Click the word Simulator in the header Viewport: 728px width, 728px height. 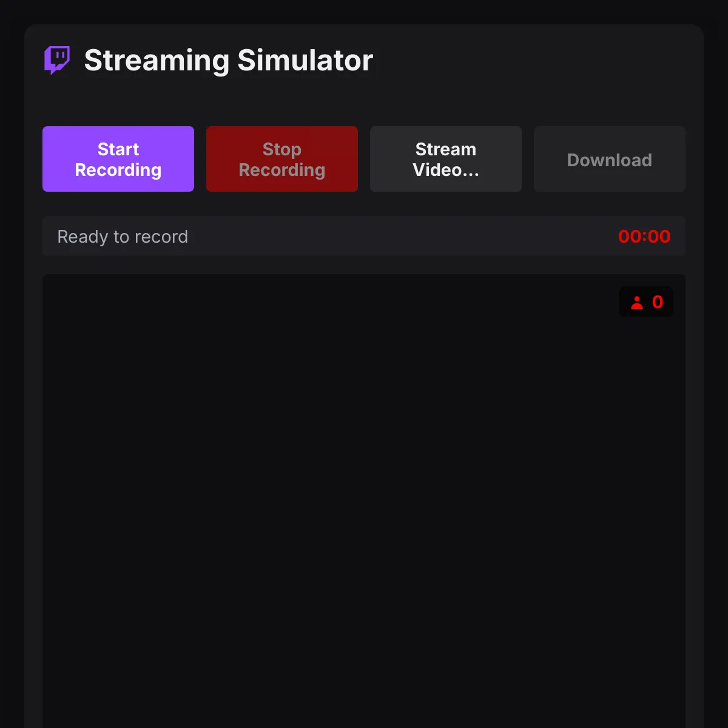305,61
